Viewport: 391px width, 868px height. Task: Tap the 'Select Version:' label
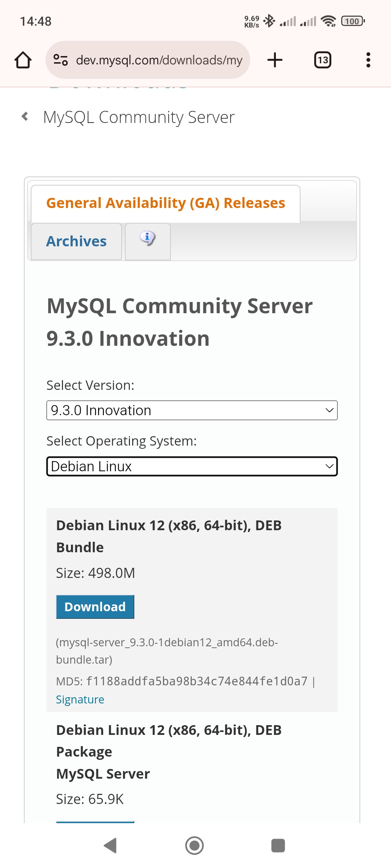[x=91, y=386]
